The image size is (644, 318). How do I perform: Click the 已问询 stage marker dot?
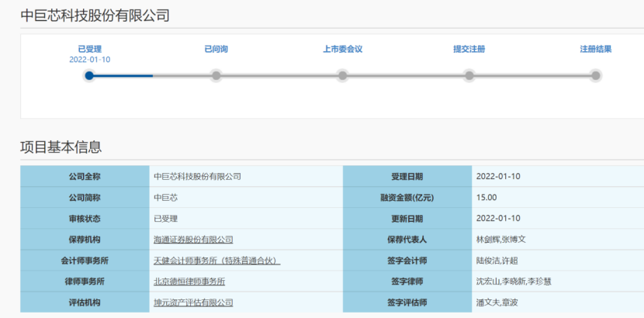tap(216, 75)
